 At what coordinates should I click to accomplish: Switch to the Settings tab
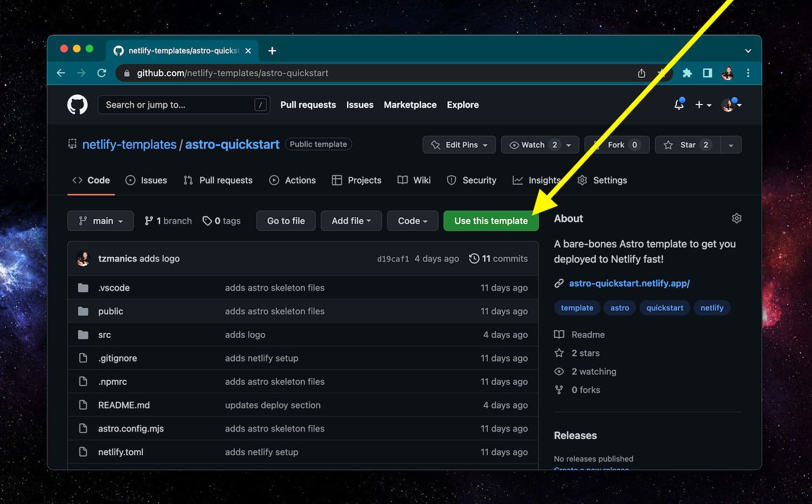coord(602,180)
